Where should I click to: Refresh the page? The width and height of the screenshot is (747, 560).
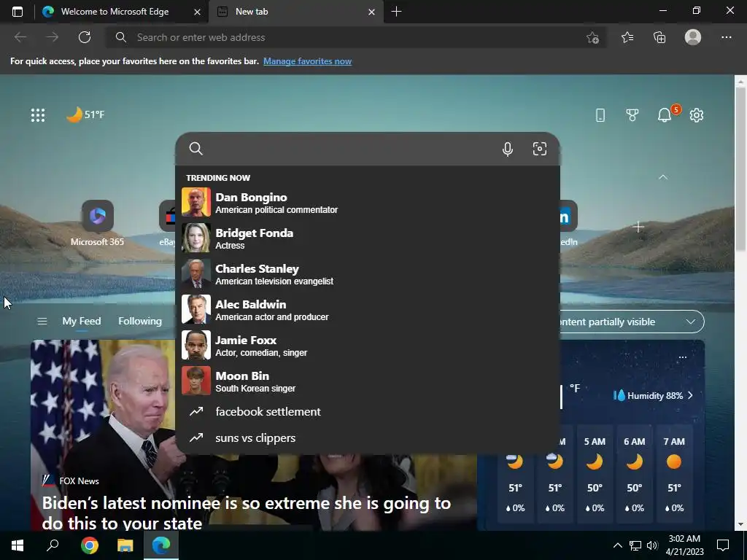tap(85, 37)
